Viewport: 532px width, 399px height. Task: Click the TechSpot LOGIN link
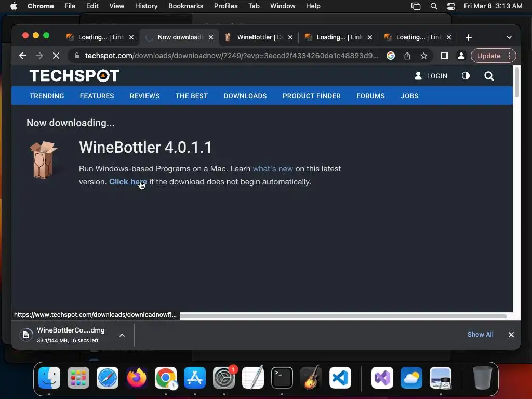tap(431, 76)
